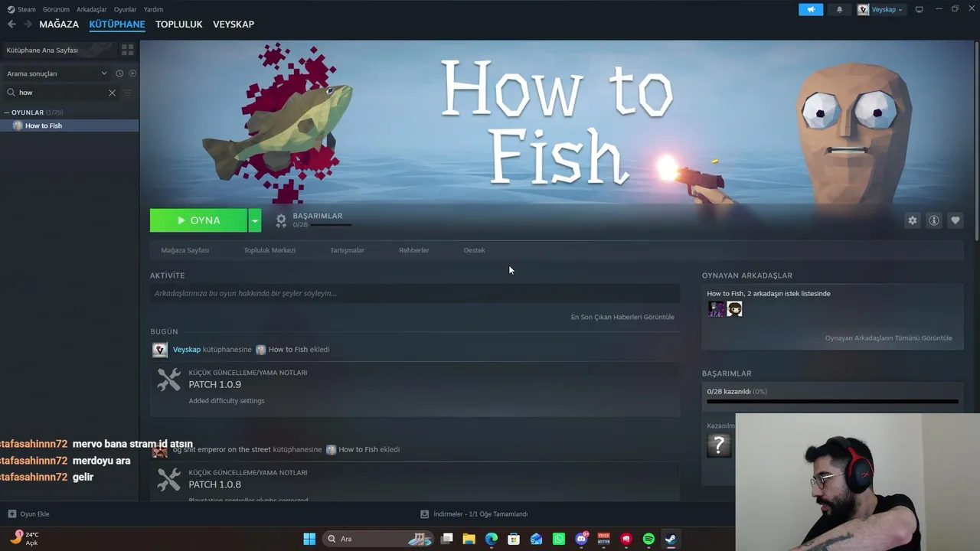Open the Tartışmalar link
Image resolution: width=980 pixels, height=551 pixels.
347,250
